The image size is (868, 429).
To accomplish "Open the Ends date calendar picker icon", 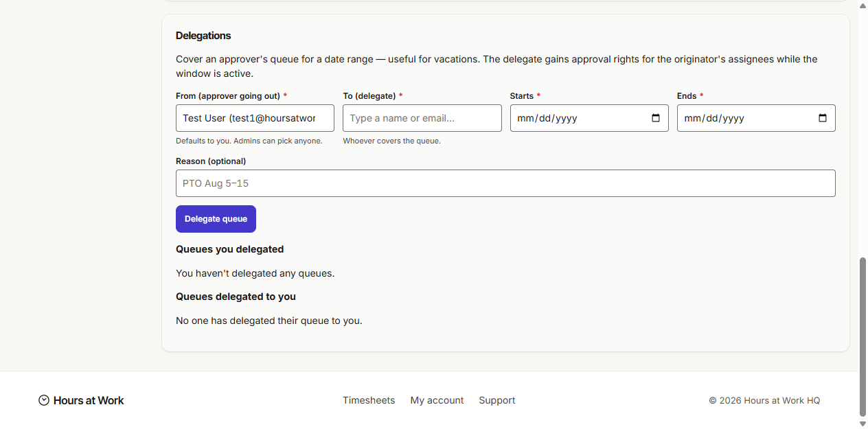I will click(823, 118).
